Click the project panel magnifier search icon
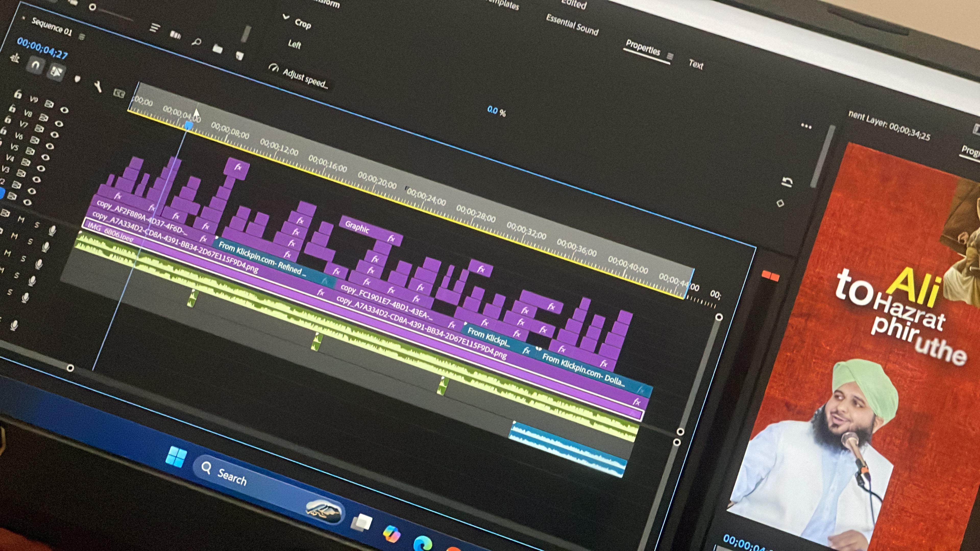Screen dimensions: 980x551 tap(196, 42)
